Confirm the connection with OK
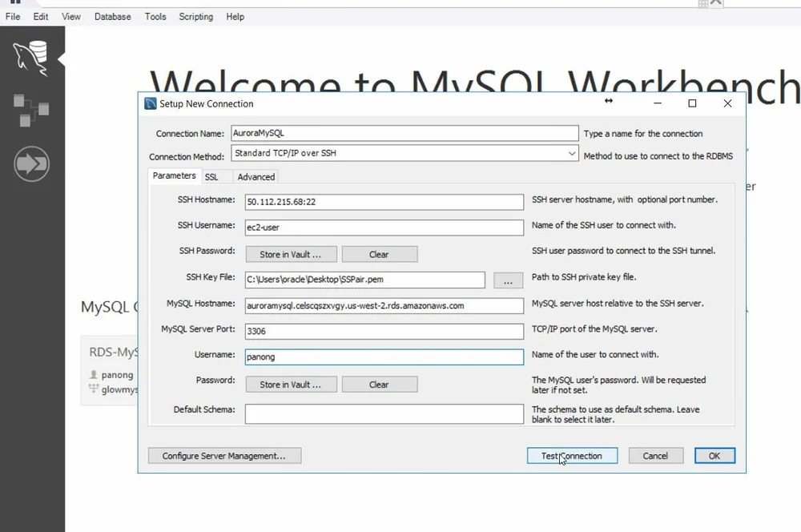Image resolution: width=801 pixels, height=532 pixels. coord(714,456)
